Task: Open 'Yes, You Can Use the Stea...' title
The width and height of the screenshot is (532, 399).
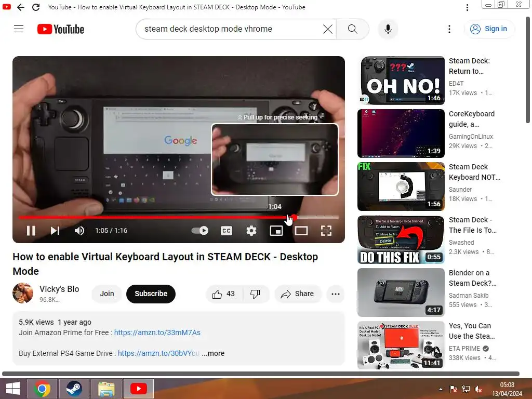Action: (x=472, y=331)
